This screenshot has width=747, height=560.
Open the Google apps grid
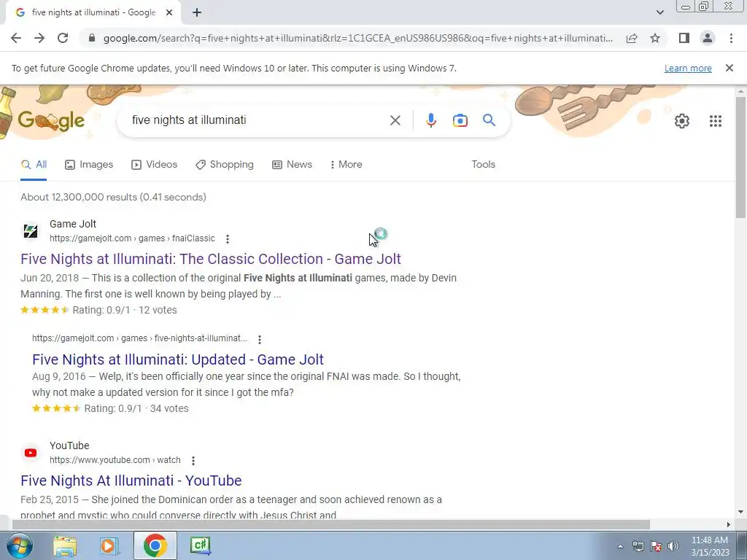715,121
